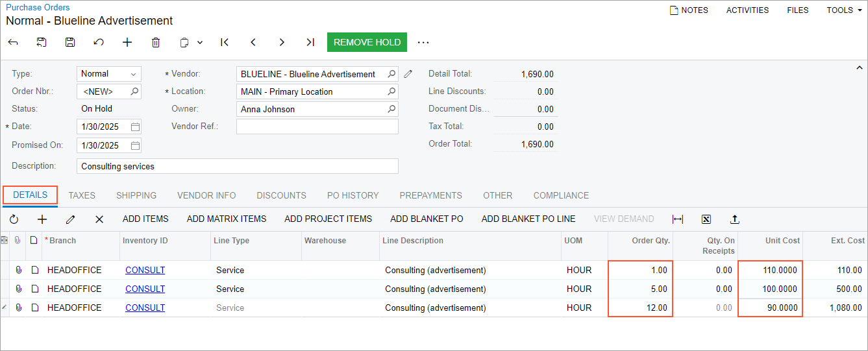Expand the Tools menu
The image size is (868, 351).
point(844,10)
